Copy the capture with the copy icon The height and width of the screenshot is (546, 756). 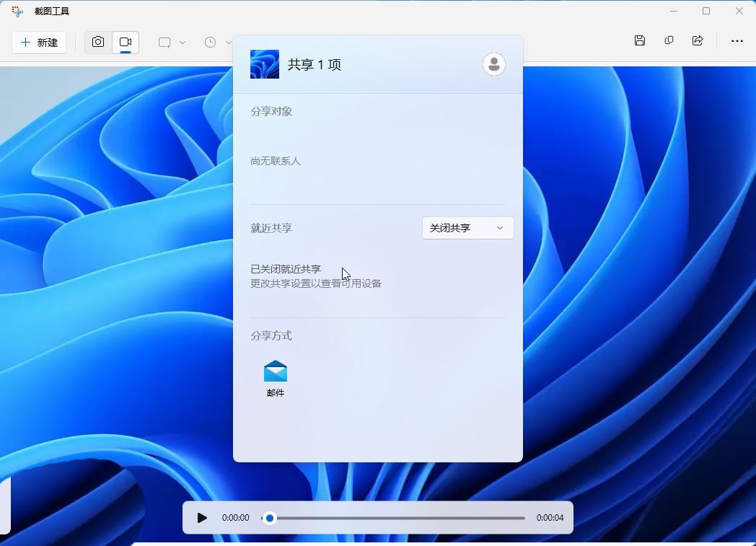tap(669, 41)
